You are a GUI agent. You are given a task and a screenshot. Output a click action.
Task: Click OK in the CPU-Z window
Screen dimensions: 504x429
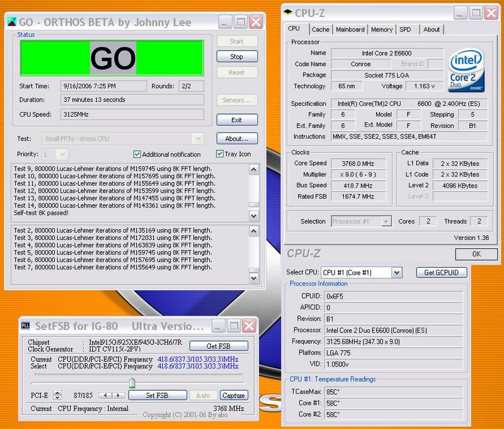(x=476, y=254)
